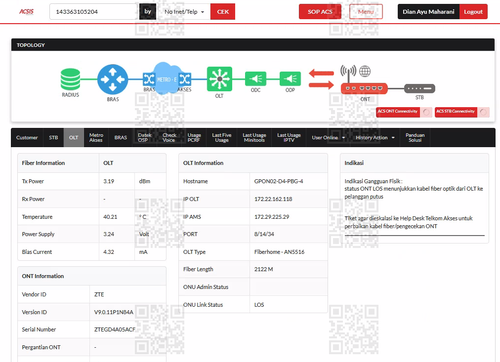Click IP AMS value 172.29.225.29
Image resolution: width=500 pixels, height=362 pixels.
pos(272,217)
